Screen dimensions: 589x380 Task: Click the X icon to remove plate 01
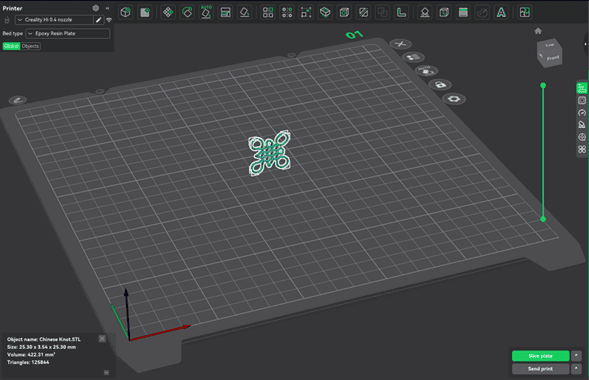point(400,44)
